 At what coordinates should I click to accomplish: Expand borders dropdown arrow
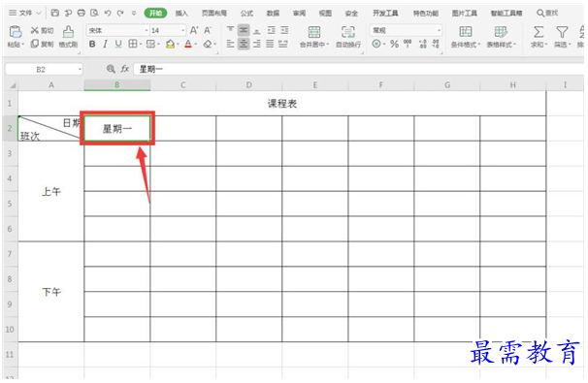[x=141, y=45]
